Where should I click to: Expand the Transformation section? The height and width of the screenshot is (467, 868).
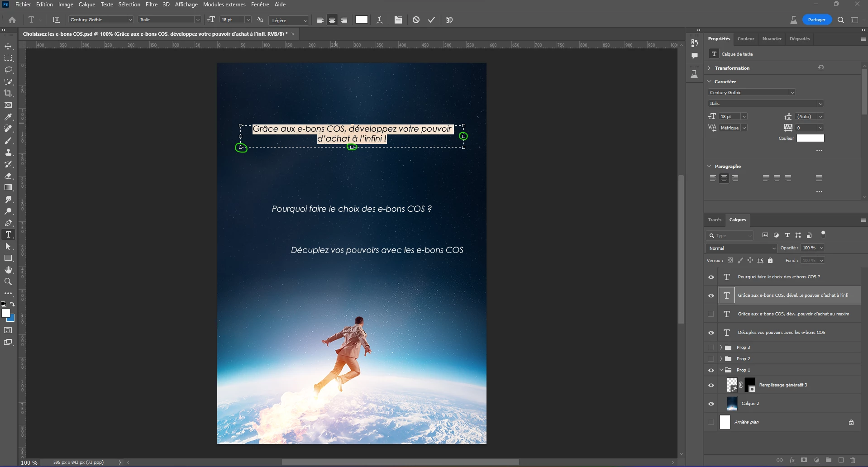709,68
